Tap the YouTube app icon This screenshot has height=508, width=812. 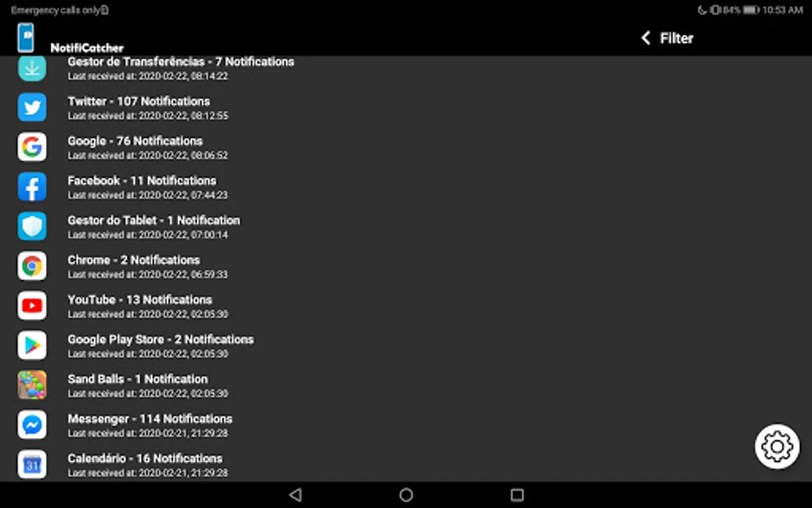point(32,305)
